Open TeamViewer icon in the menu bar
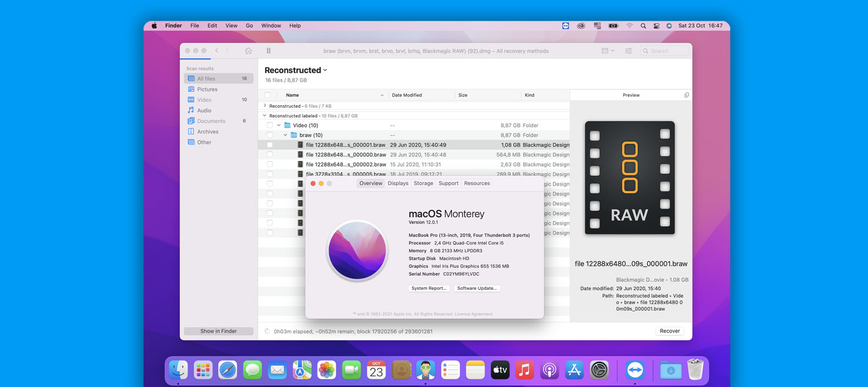This screenshot has width=868, height=387. (566, 25)
